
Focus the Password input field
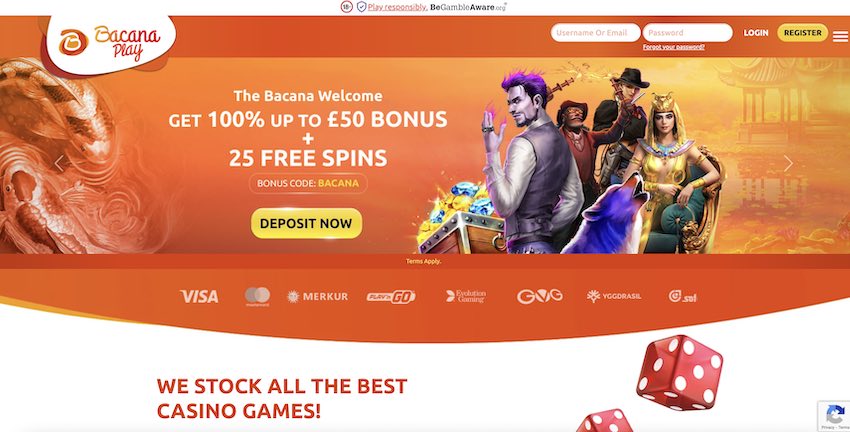coord(687,33)
